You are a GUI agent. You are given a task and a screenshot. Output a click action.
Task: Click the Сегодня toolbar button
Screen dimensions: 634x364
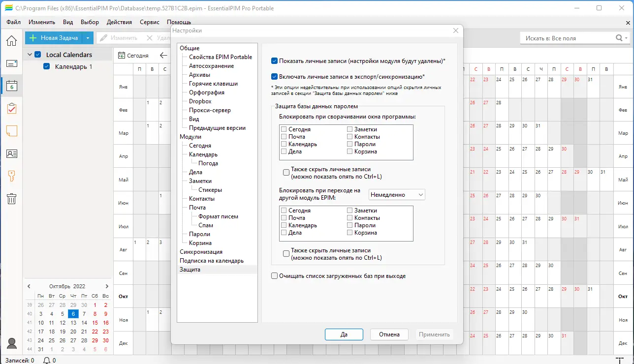pyautogui.click(x=133, y=56)
